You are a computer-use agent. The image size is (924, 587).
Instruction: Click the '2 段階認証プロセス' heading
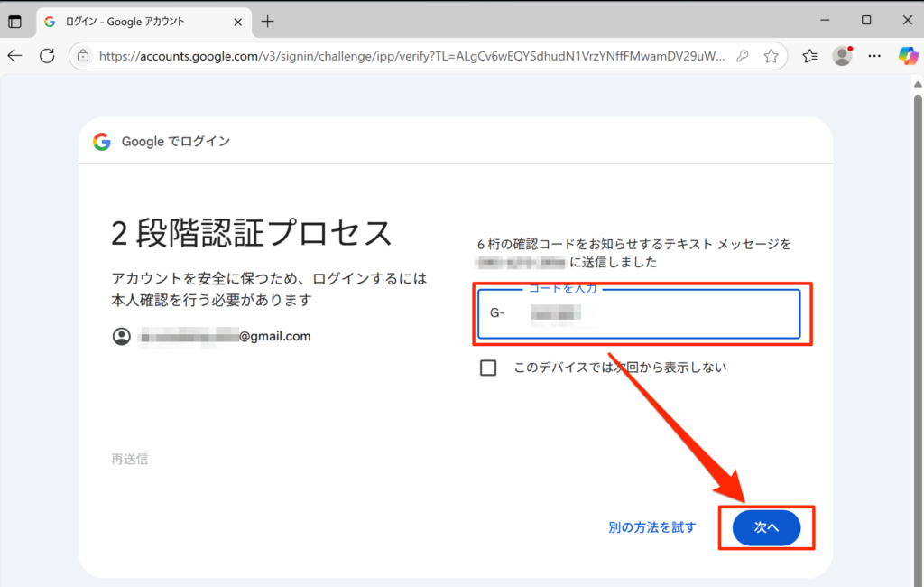pos(252,232)
